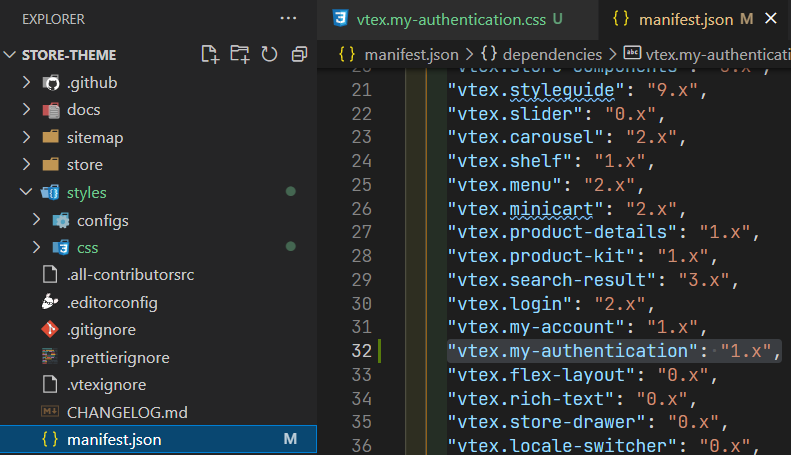Click the EXPLORER panel title
The width and height of the screenshot is (791, 455).
53,19
